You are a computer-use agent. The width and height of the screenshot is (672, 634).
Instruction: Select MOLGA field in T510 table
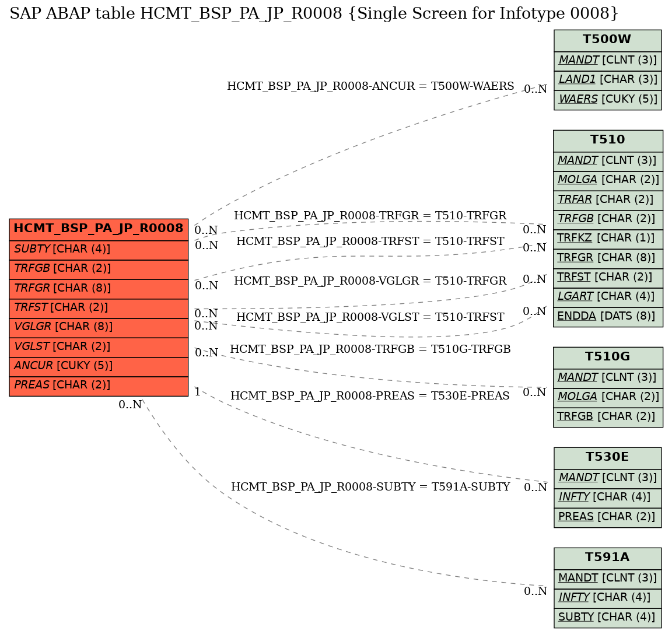pyautogui.click(x=608, y=180)
